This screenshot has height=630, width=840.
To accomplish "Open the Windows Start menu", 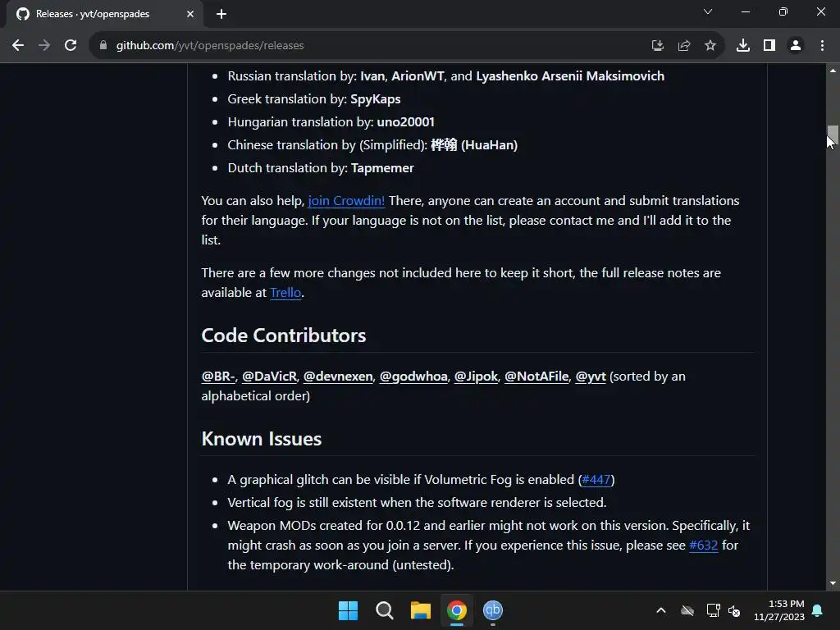I will pyautogui.click(x=348, y=610).
